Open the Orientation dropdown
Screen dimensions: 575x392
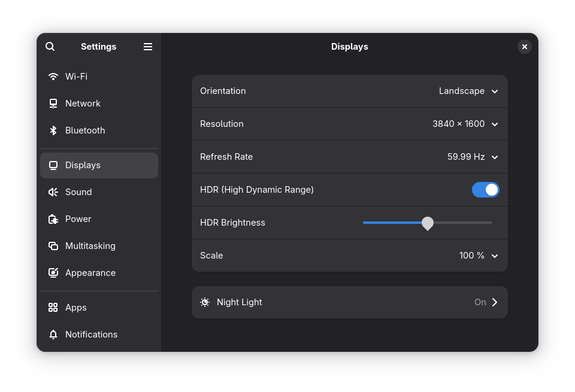point(494,91)
